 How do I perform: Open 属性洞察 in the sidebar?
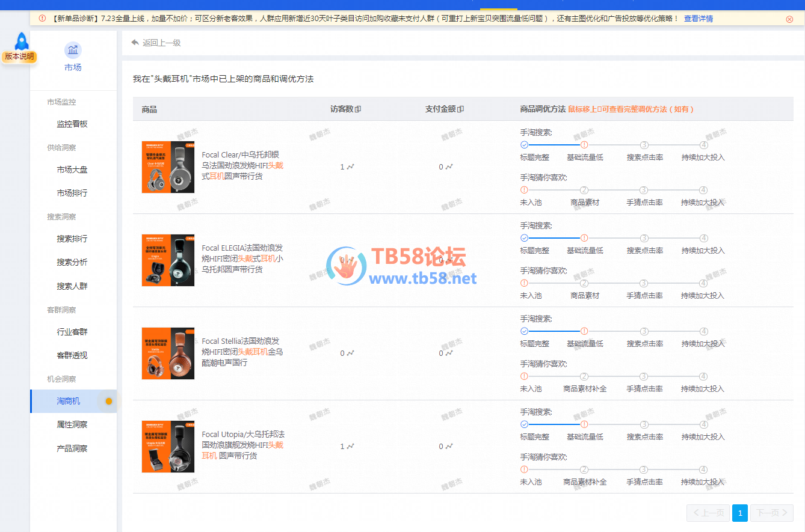(x=72, y=424)
